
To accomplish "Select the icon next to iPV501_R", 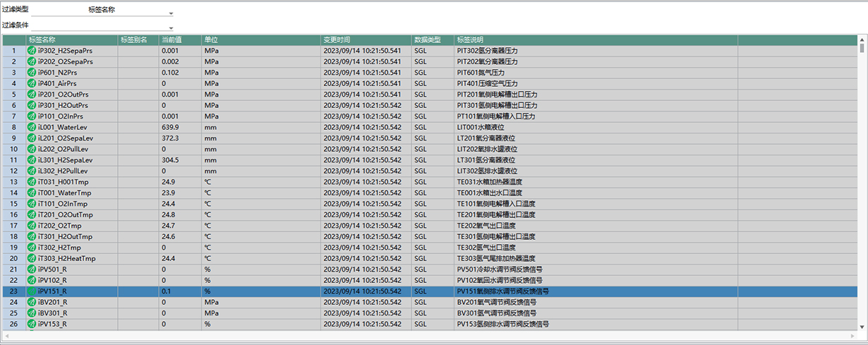I will coord(31,270).
